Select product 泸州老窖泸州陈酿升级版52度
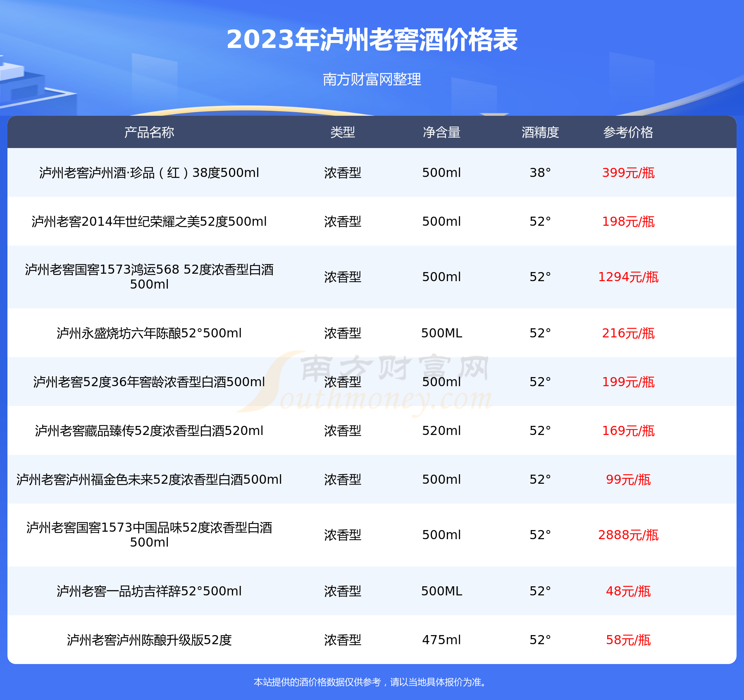Screen dimensions: 744x700 149,640
